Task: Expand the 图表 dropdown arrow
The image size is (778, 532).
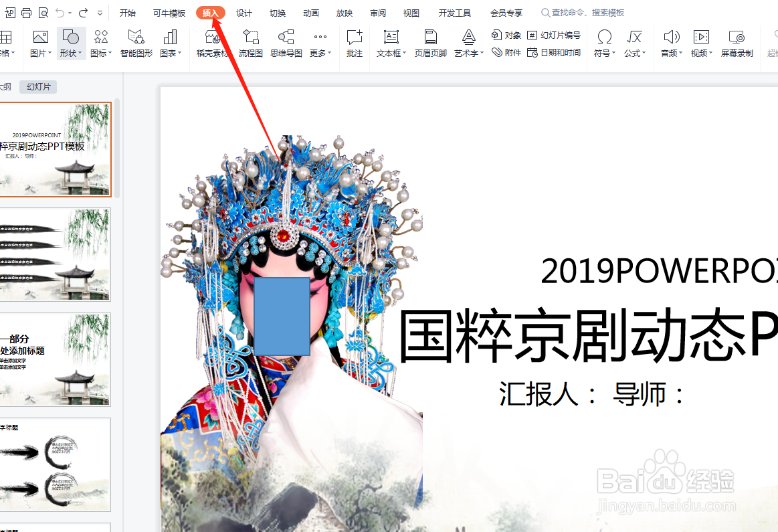Action: pyautogui.click(x=179, y=53)
